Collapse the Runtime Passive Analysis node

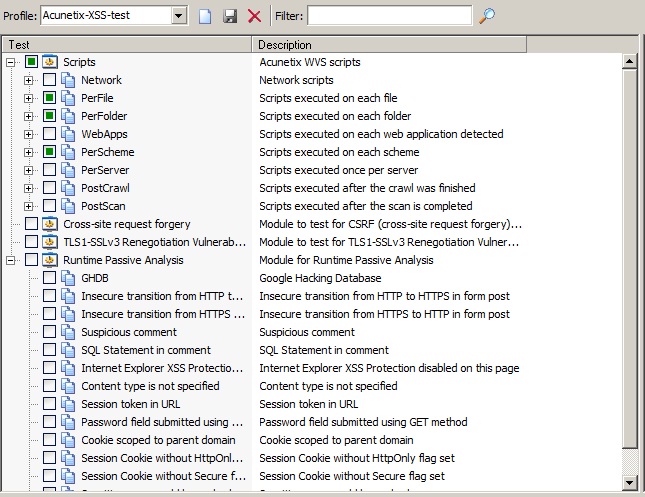(x=11, y=260)
